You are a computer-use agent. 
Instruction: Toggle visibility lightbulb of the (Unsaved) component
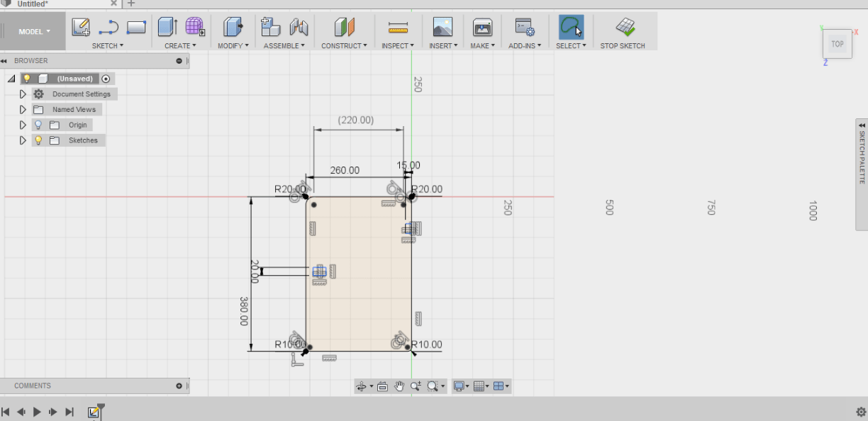coord(27,79)
